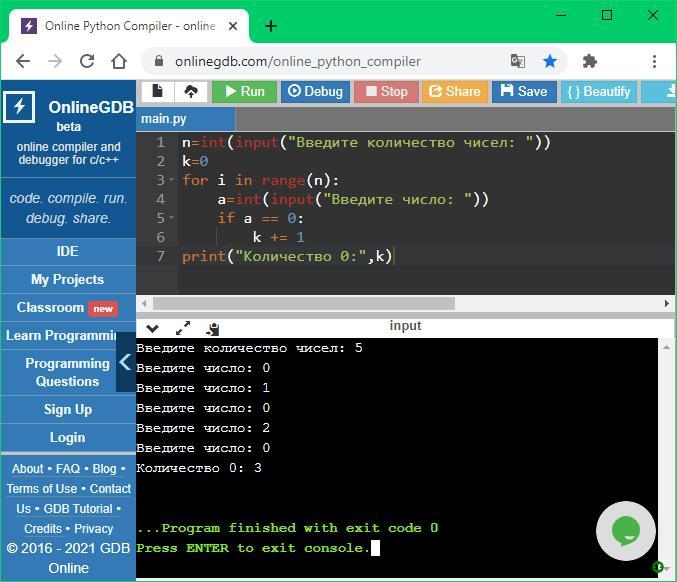Open the green chat bubble widget
This screenshot has height=582, width=677.
(625, 531)
